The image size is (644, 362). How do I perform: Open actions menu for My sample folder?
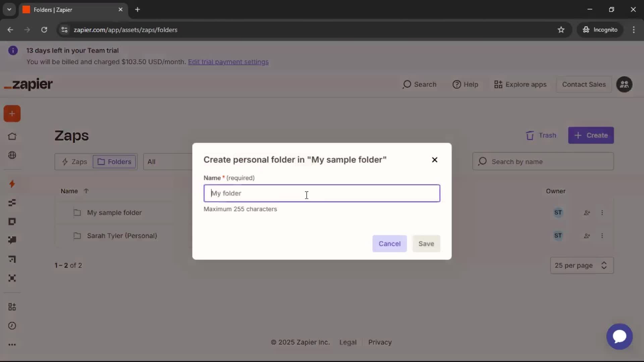[x=602, y=213]
